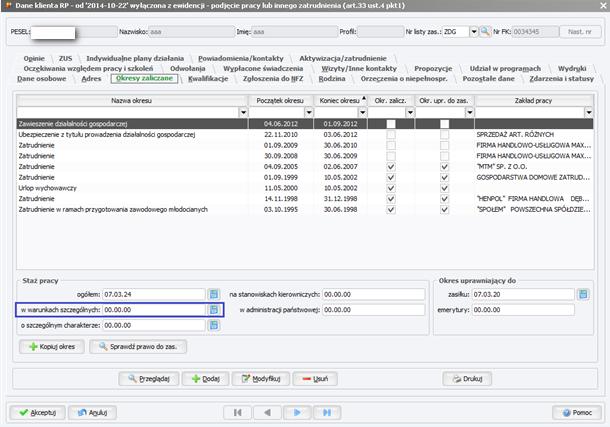Go to last record navigation button

point(327,412)
